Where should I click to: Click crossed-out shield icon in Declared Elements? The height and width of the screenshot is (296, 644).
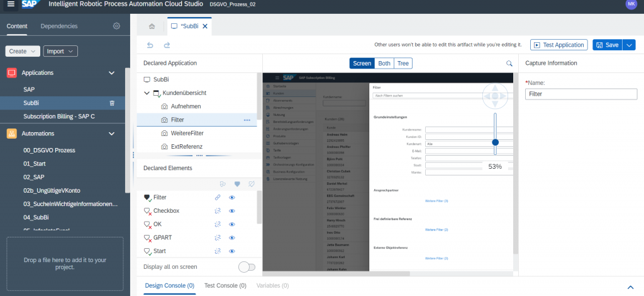tap(252, 184)
